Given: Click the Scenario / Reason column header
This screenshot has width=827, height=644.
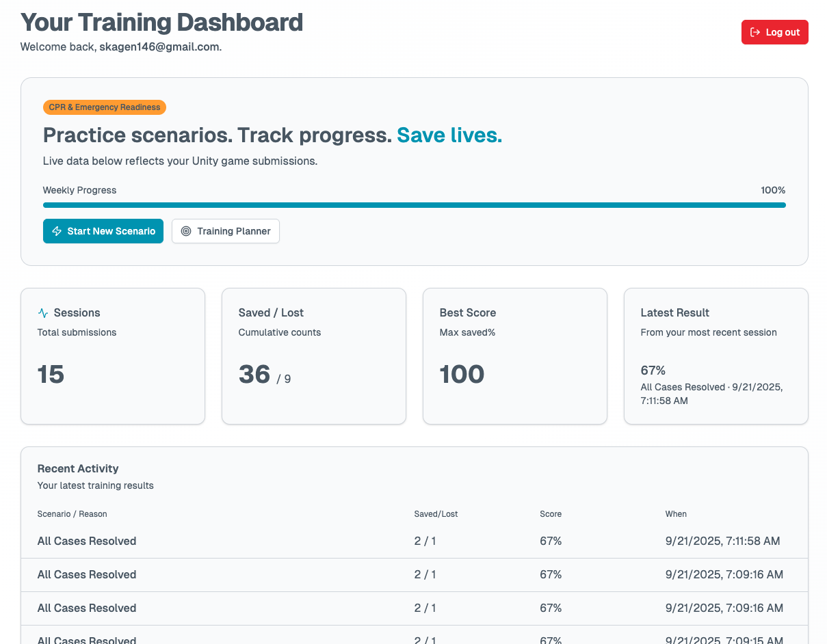Looking at the screenshot, I should [x=73, y=514].
